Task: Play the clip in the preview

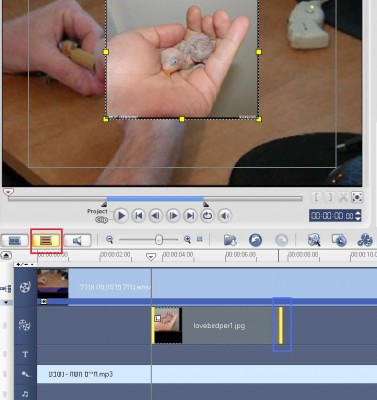Action: [121, 216]
